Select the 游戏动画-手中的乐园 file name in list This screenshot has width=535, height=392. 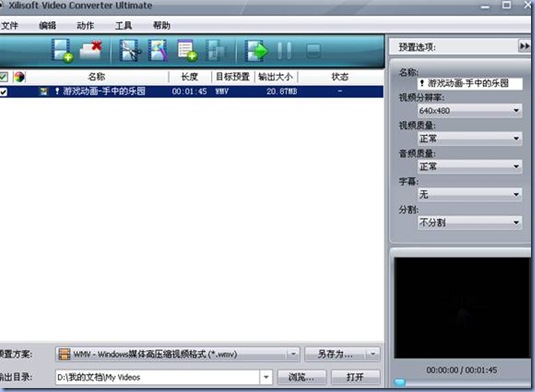coord(104,91)
